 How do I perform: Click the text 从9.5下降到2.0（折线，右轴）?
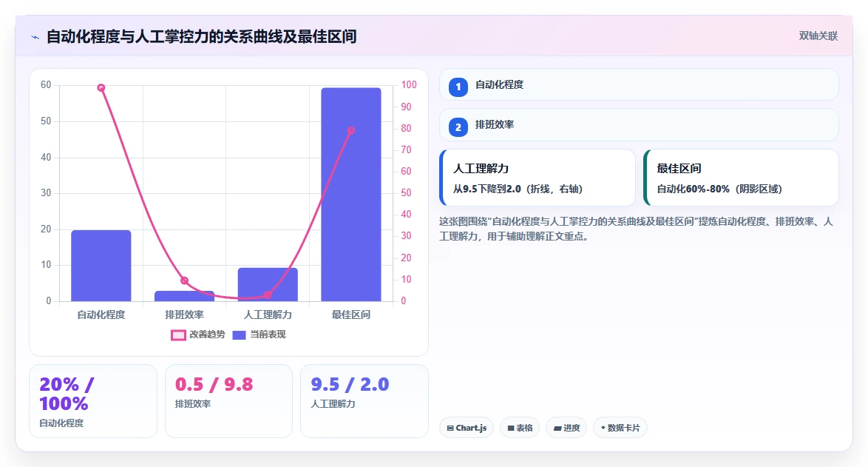pos(518,189)
